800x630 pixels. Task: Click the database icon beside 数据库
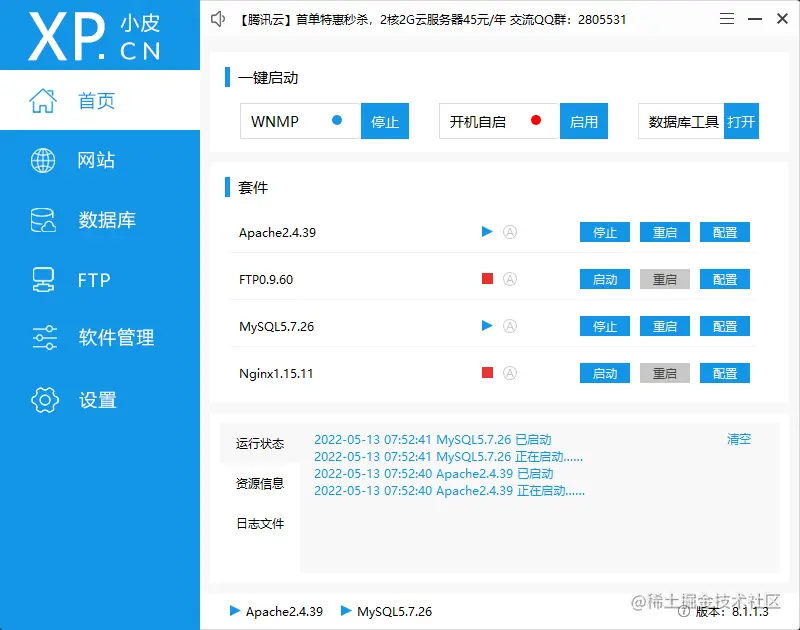coord(43,220)
